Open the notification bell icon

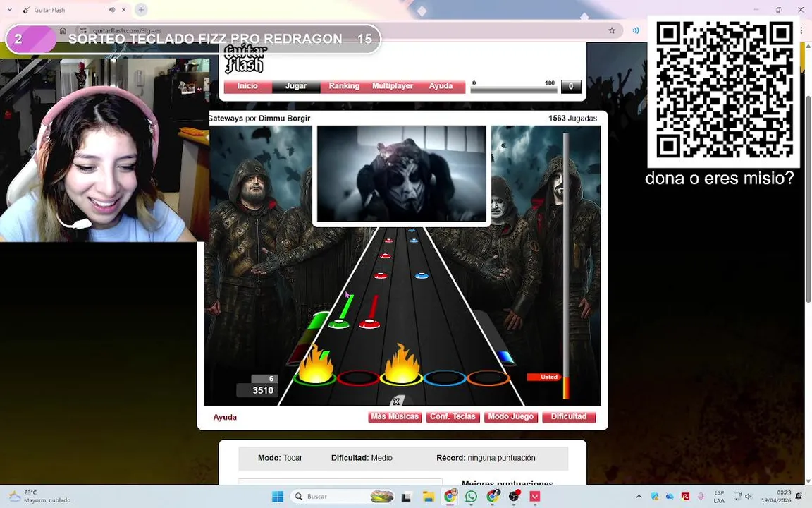[799, 497]
